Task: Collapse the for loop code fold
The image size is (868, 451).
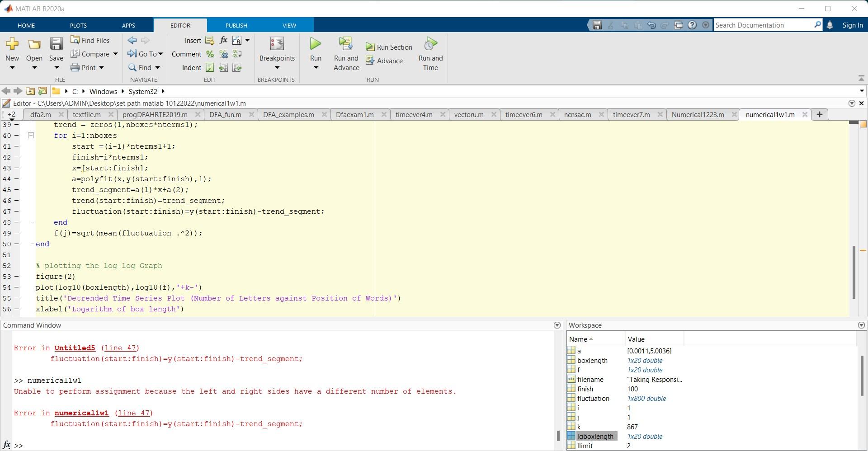Action: [31, 136]
